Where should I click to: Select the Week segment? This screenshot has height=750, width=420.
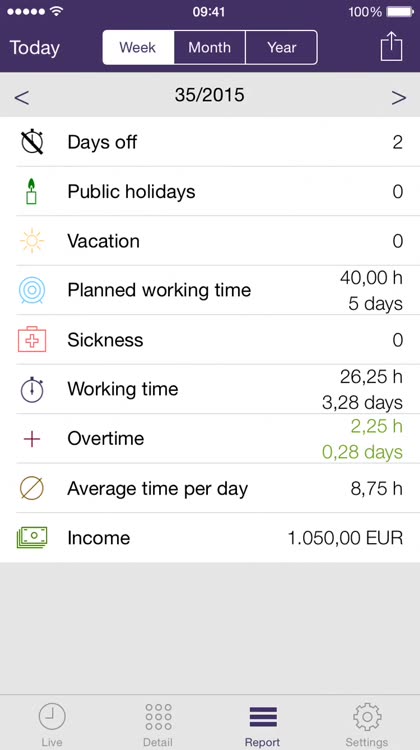tap(138, 47)
